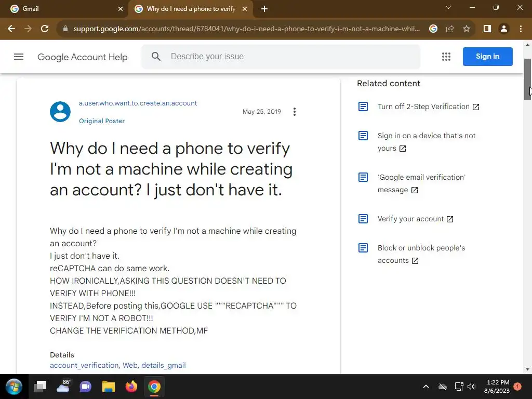The image size is (532, 399).
Task: Click the network tray icon
Action: coord(459,387)
